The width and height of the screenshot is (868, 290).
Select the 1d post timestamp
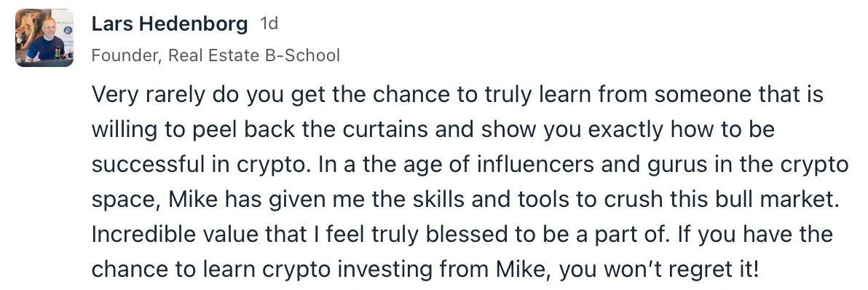[x=269, y=24]
